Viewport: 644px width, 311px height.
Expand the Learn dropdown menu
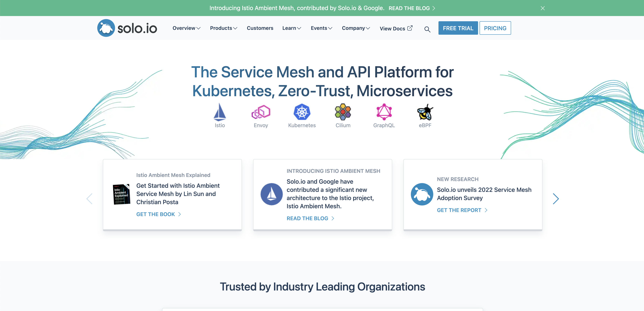click(x=292, y=28)
